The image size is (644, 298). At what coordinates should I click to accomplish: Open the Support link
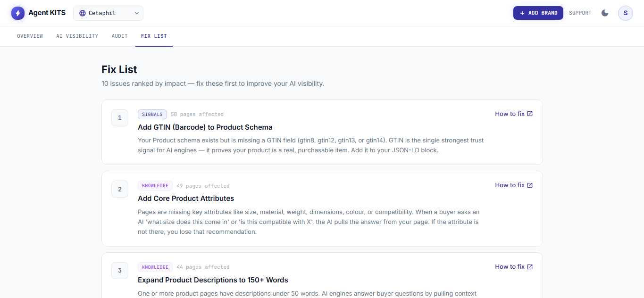[580, 13]
